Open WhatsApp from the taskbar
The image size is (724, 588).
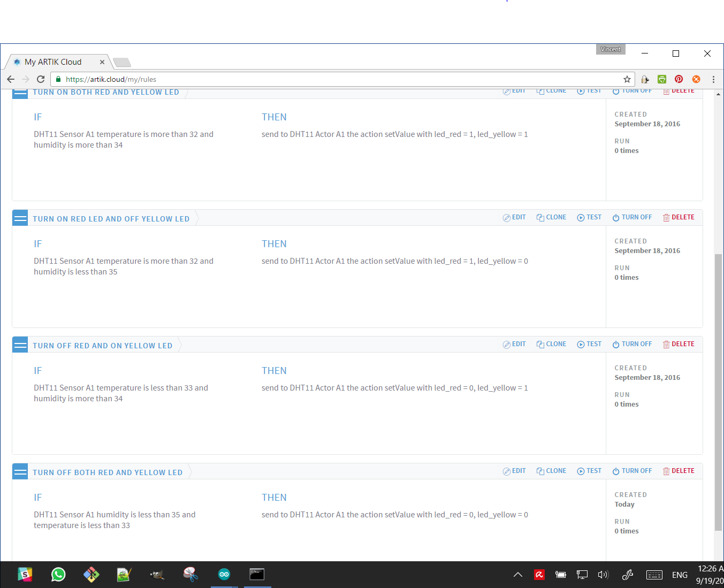pos(58,574)
